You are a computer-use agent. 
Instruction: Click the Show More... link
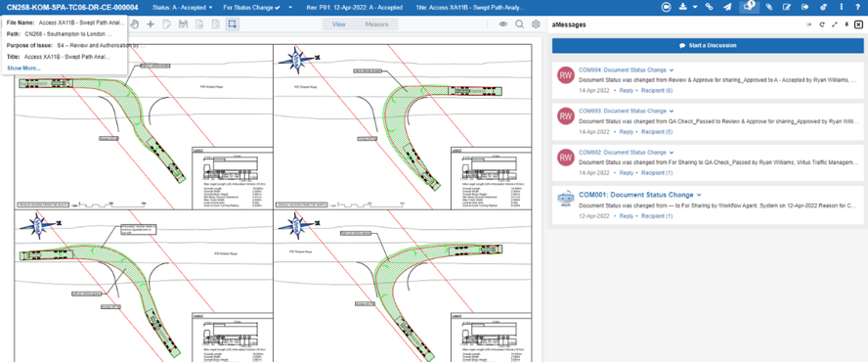[x=23, y=68]
